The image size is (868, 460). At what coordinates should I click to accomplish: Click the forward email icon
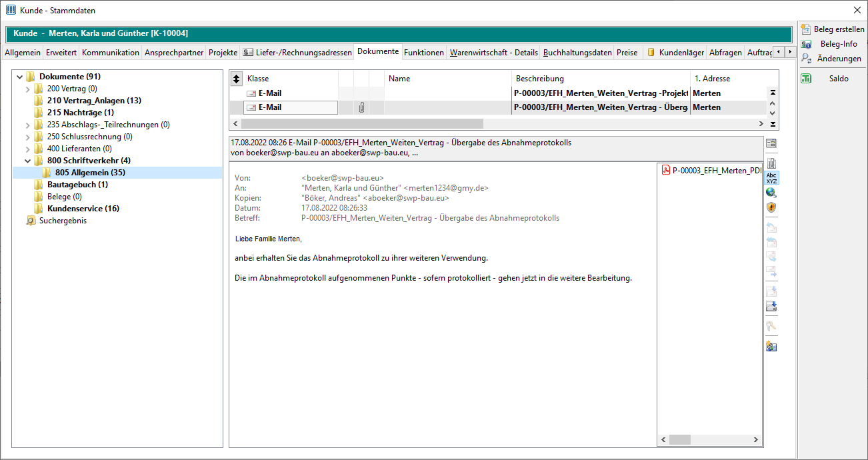tap(771, 257)
